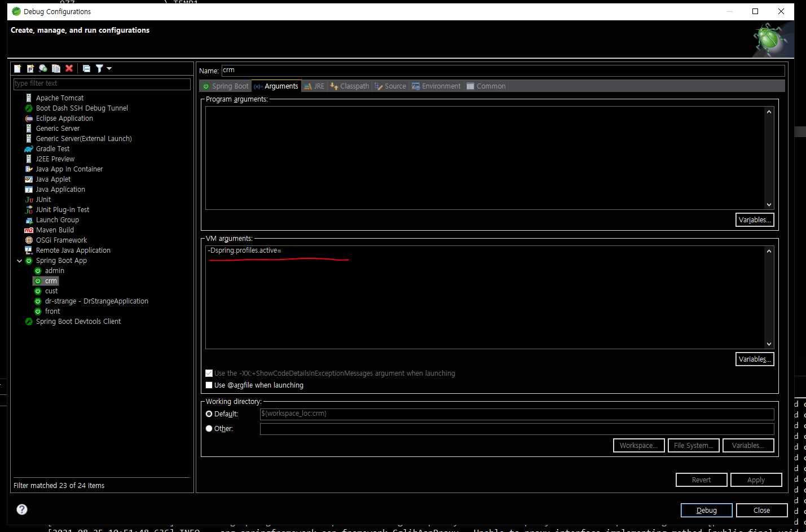Viewport: 806px width, 532px height.
Task: Select the Launch Group entry
Action: tap(57, 220)
